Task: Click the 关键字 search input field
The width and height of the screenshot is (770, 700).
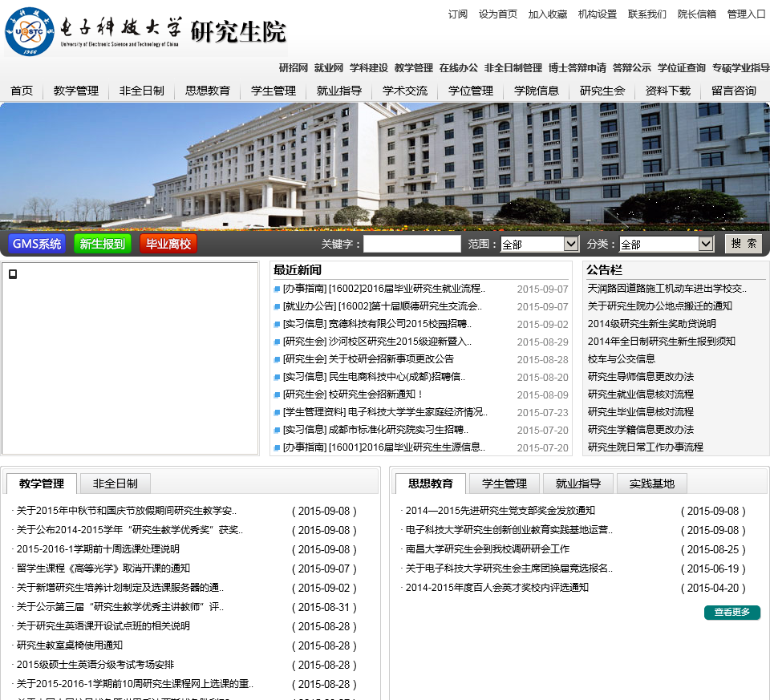Action: pyautogui.click(x=412, y=244)
